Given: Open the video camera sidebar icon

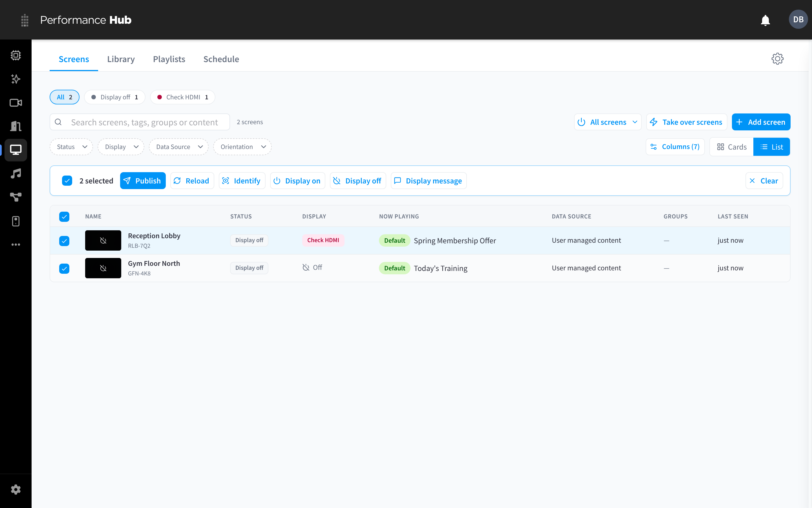Looking at the screenshot, I should pos(16,103).
